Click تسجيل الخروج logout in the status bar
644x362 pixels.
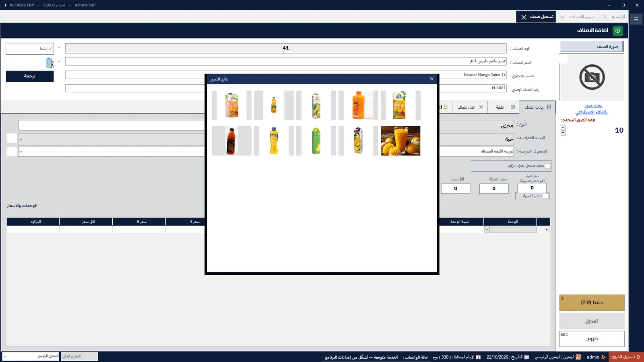point(625,357)
